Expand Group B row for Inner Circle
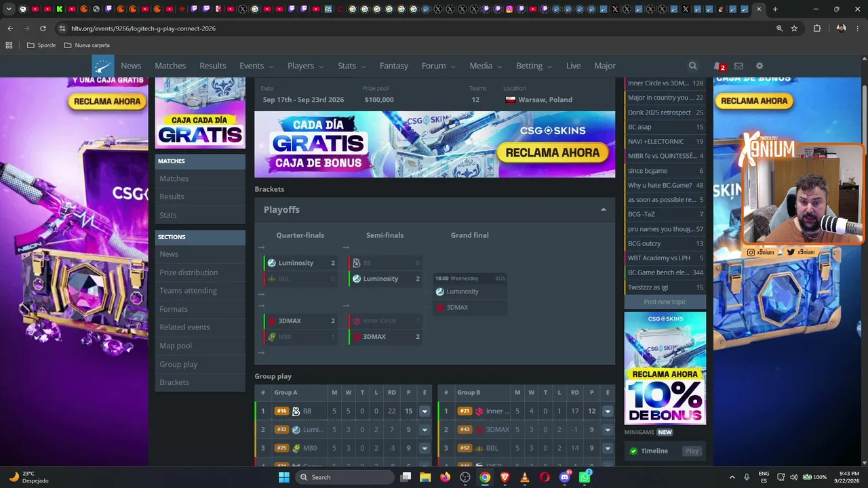Viewport: 868px width, 488px height. pos(608,411)
